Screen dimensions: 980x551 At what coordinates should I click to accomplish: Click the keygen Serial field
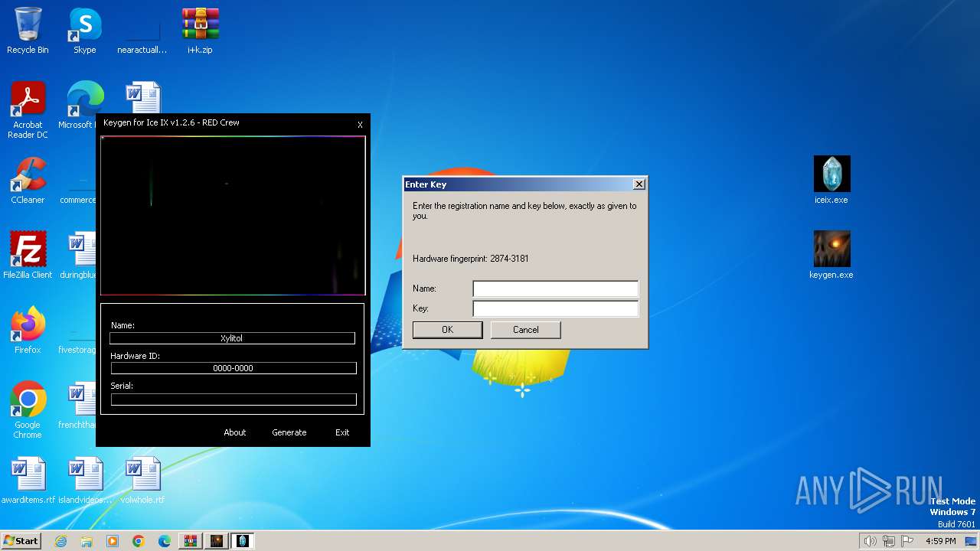tap(234, 399)
